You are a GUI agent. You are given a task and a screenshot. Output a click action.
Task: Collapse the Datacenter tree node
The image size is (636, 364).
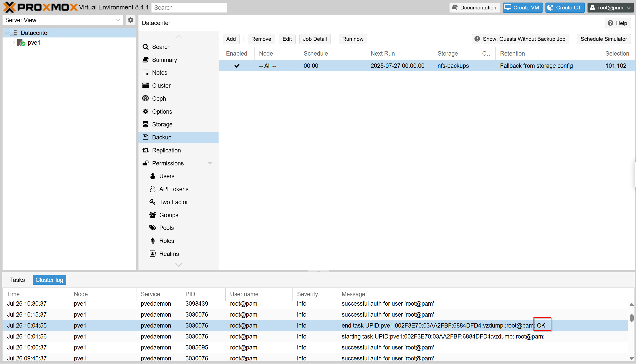pos(6,33)
